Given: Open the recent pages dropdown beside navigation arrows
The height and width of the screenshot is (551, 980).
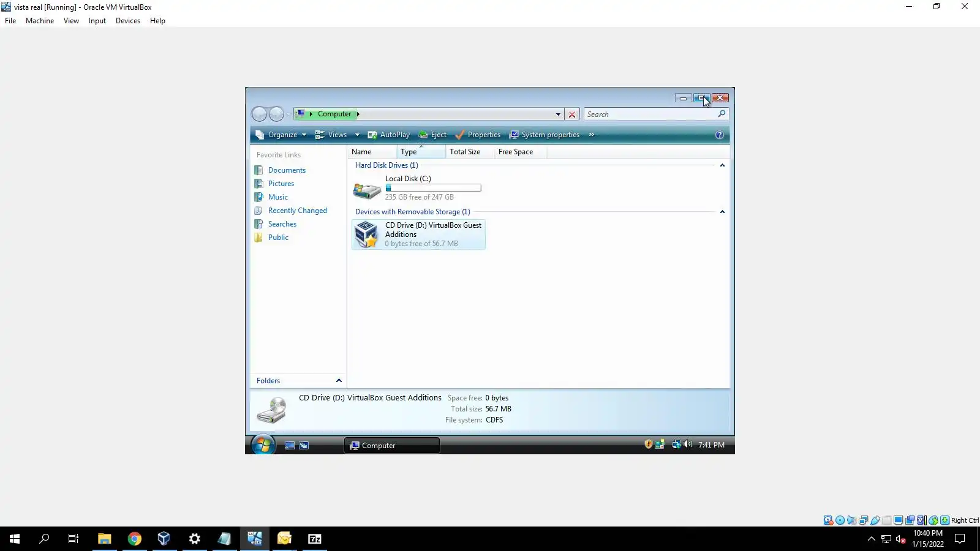Looking at the screenshot, I should (x=288, y=114).
